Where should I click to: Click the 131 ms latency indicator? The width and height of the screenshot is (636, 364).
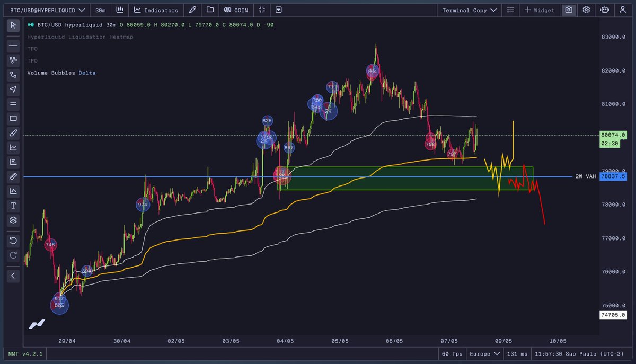[517, 353]
